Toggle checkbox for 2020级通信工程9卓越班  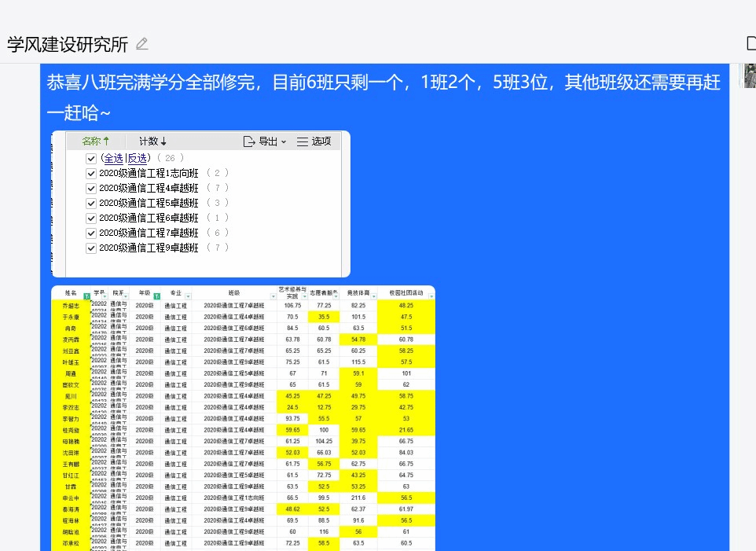91,248
